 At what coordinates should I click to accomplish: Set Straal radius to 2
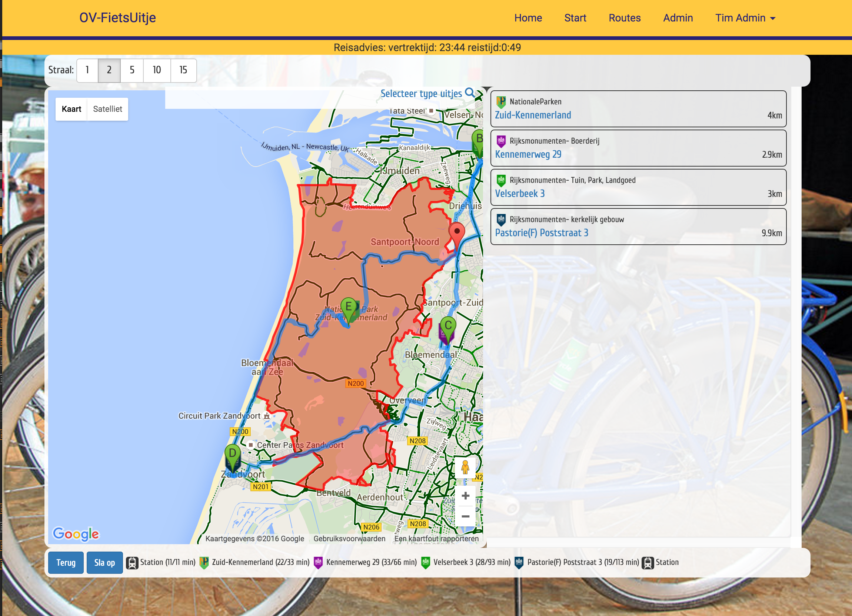click(x=109, y=70)
